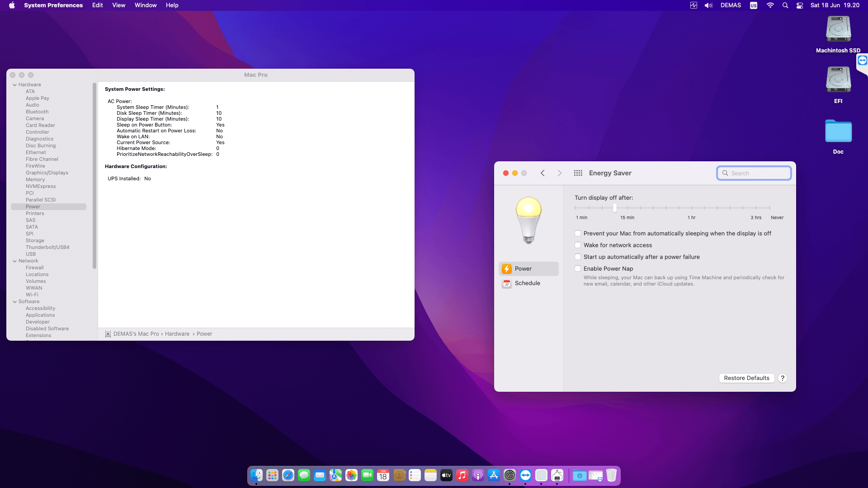Open the Window menu

[146, 5]
